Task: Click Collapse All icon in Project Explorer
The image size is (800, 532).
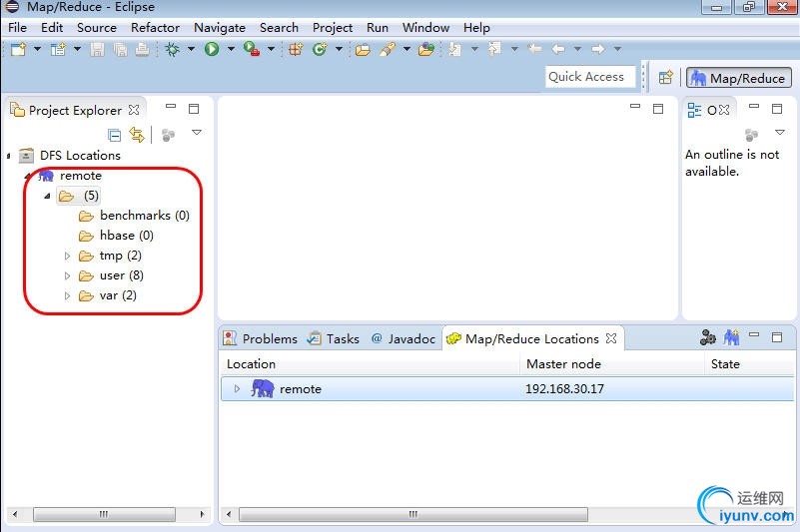Action: point(115,135)
